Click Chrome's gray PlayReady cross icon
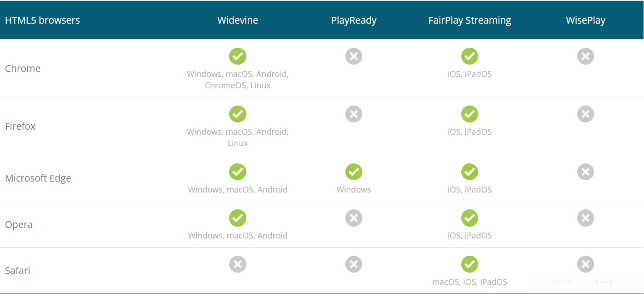Screen dimensions: 644x294 [x=354, y=56]
